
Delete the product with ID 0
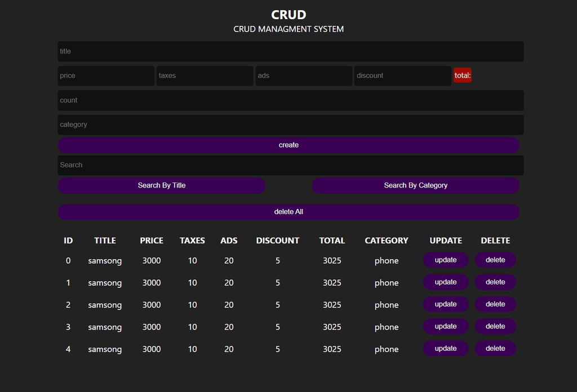(495, 260)
